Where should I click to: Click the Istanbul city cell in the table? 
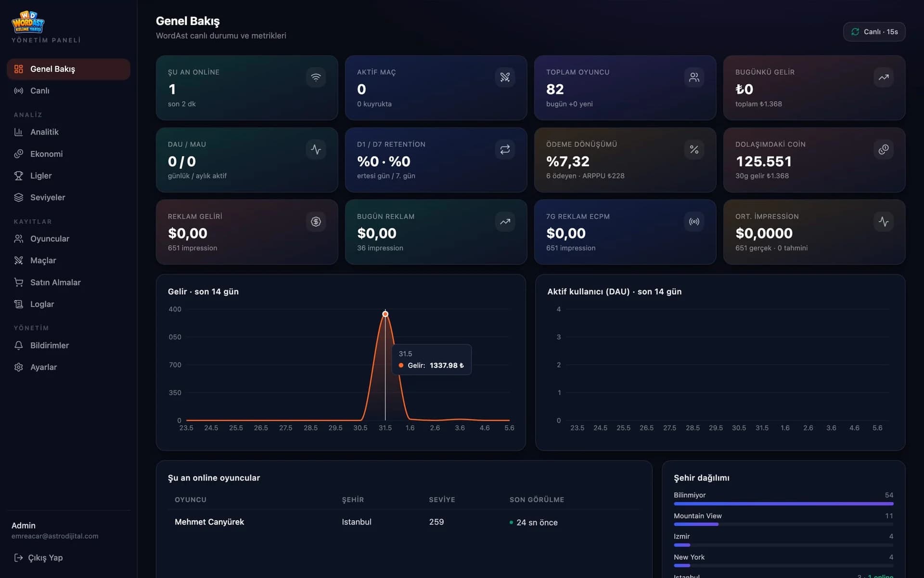tap(357, 522)
